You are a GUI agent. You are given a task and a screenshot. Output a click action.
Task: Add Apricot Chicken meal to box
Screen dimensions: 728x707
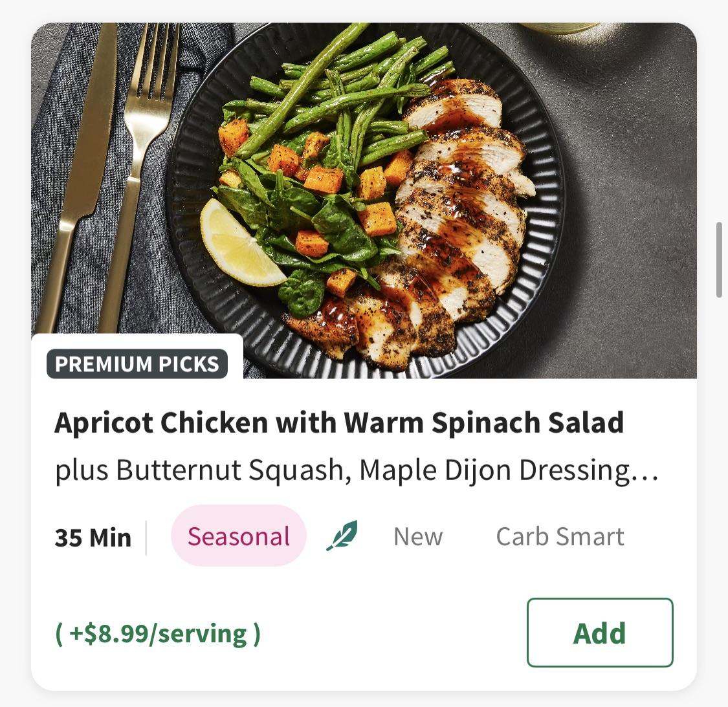tap(599, 633)
